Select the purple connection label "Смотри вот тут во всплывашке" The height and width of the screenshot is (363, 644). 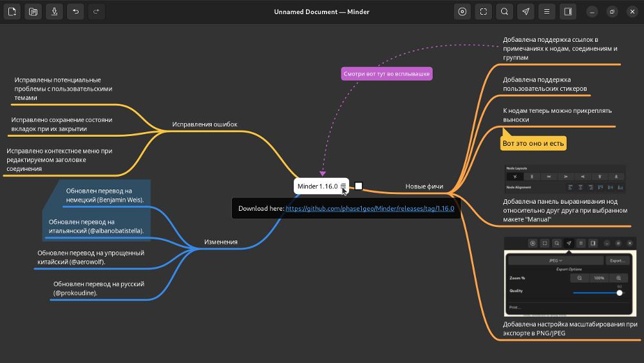point(386,74)
